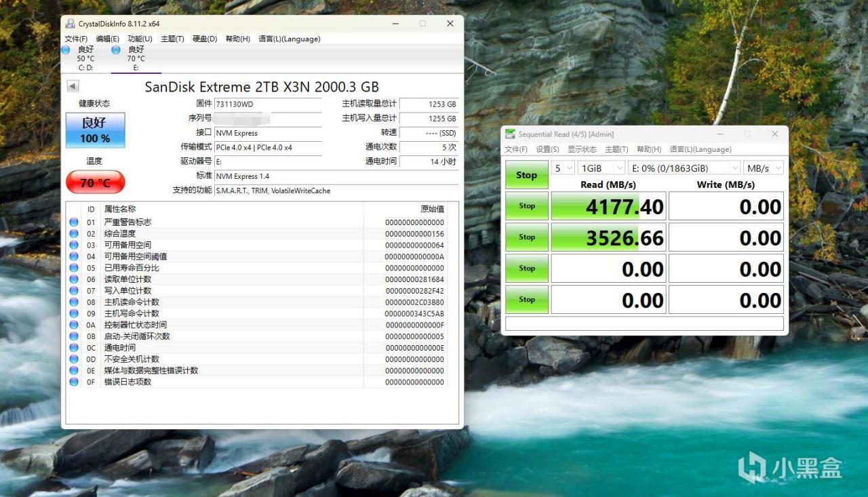
Task: Open 文件(F) menu in Sequential Read window
Action: 516,149
